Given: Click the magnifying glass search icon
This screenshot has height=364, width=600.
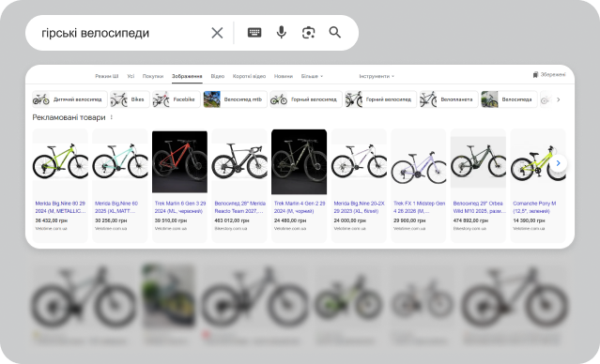Looking at the screenshot, I should point(335,33).
